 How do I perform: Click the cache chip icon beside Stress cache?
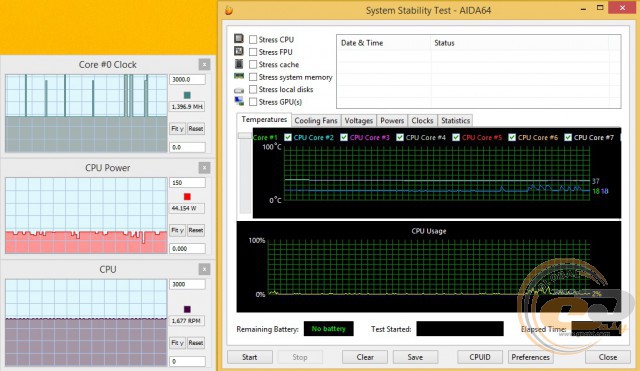pyautogui.click(x=239, y=64)
